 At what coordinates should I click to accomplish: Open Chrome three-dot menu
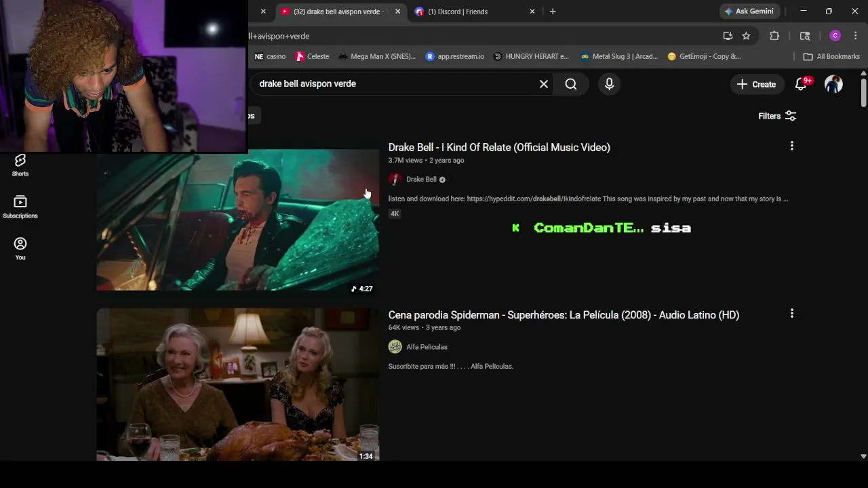coord(856,36)
